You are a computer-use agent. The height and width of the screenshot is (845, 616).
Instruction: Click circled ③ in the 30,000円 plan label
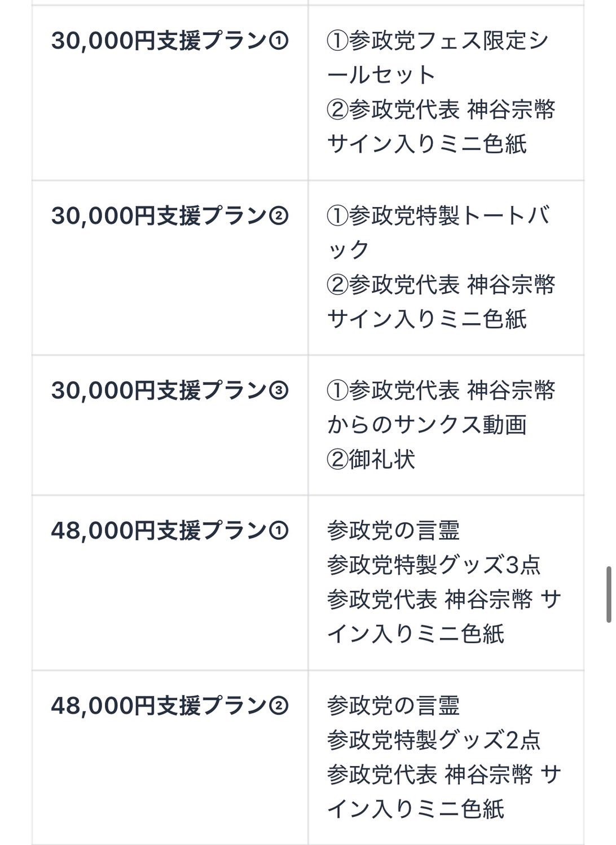click(279, 390)
